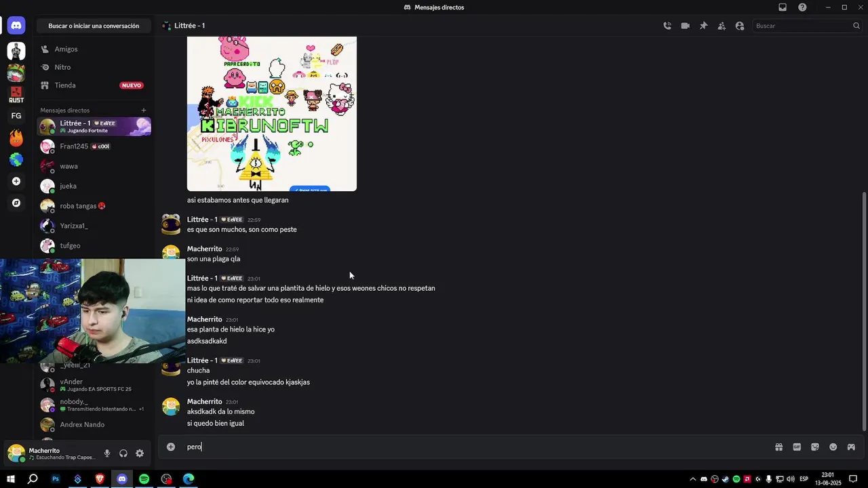
Task: Send a Nitro gift
Action: click(778, 447)
